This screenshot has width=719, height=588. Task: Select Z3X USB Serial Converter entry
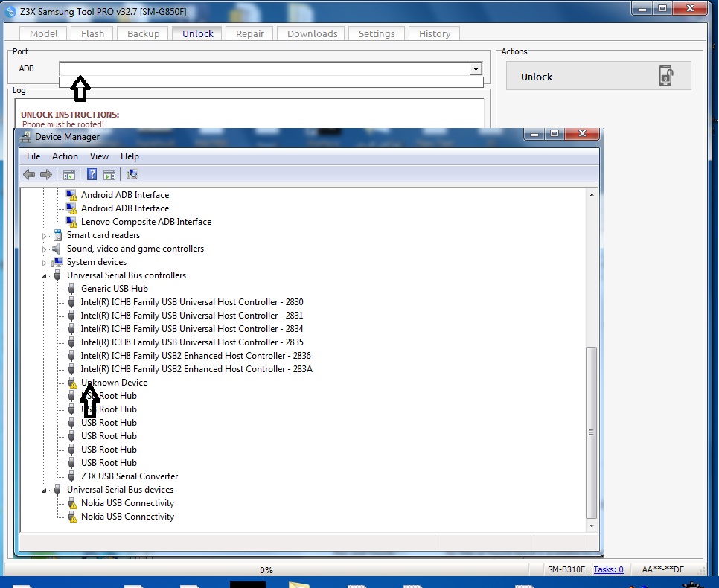[x=130, y=476]
